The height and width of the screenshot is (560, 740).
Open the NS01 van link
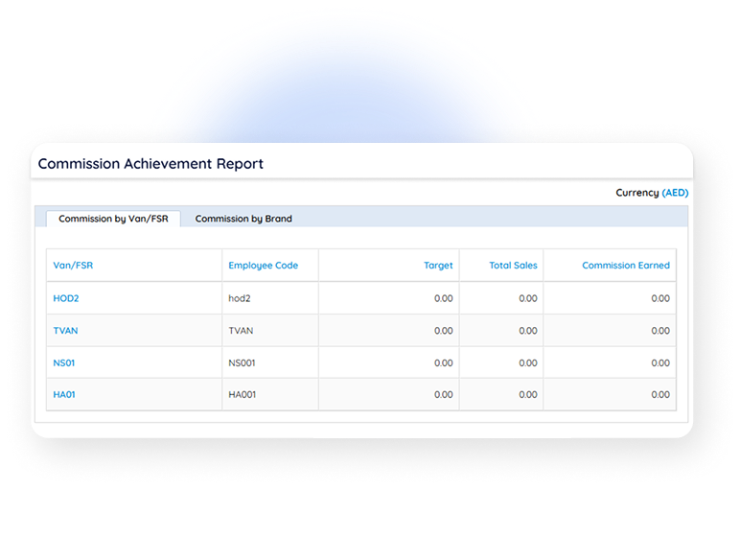point(64,363)
